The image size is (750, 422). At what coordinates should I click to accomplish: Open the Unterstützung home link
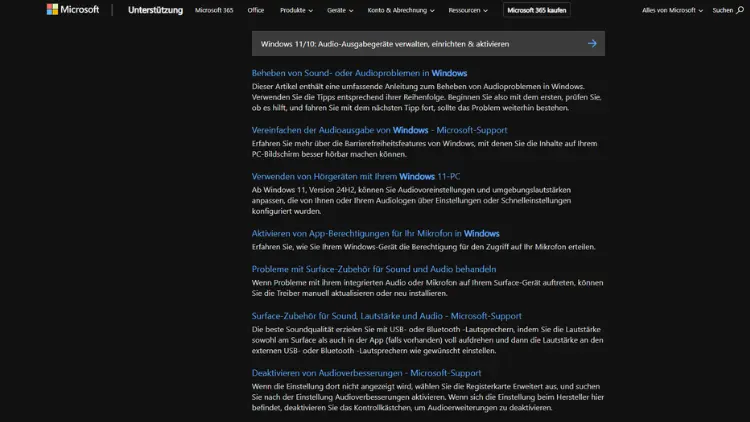tap(155, 10)
